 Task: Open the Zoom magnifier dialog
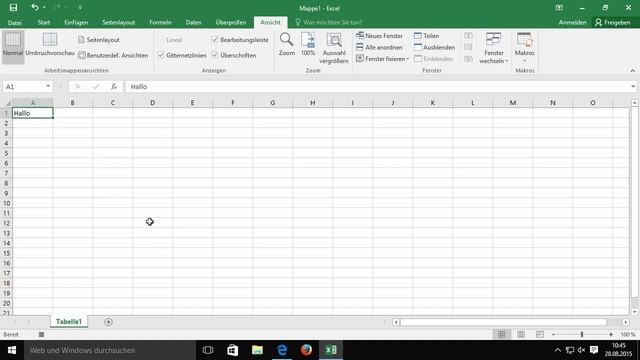[287, 45]
